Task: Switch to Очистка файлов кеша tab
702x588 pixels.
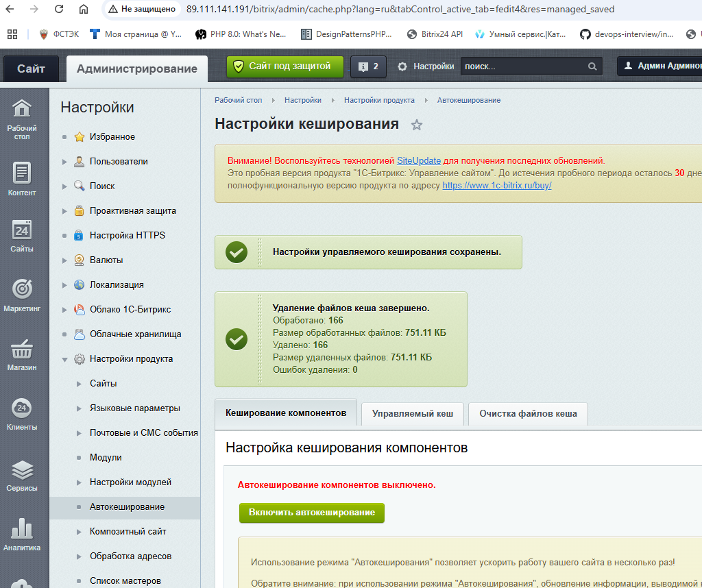Action: 528,413
